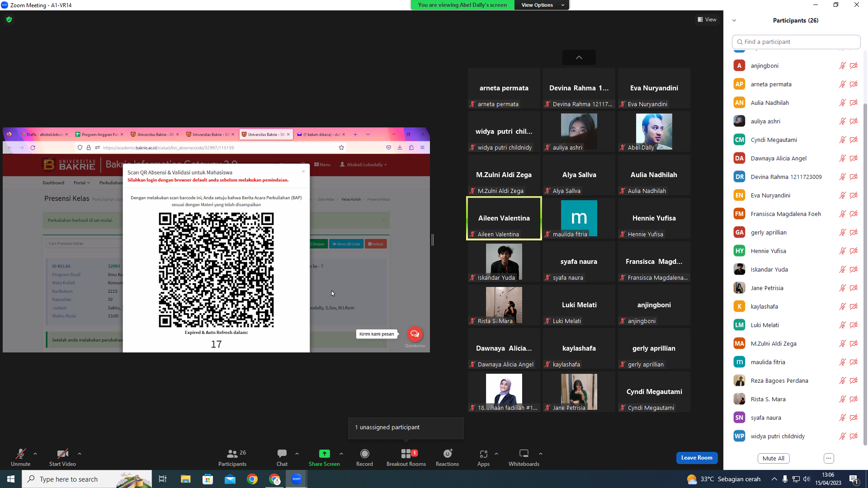This screenshot has height=488, width=868.
Task: Open Task View in the taskbar
Action: coord(163,479)
